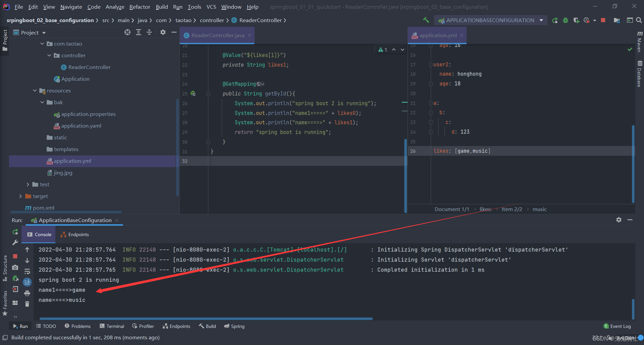Collapse the resources folder

35,91
